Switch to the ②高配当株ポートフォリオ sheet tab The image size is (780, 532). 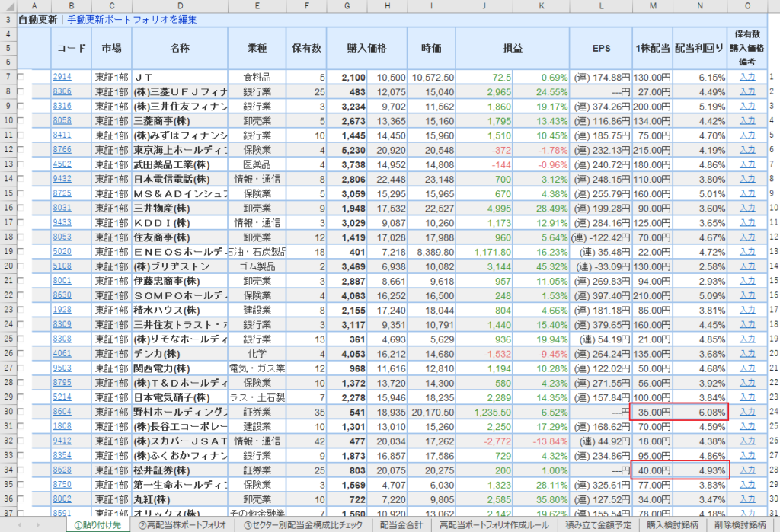click(182, 524)
